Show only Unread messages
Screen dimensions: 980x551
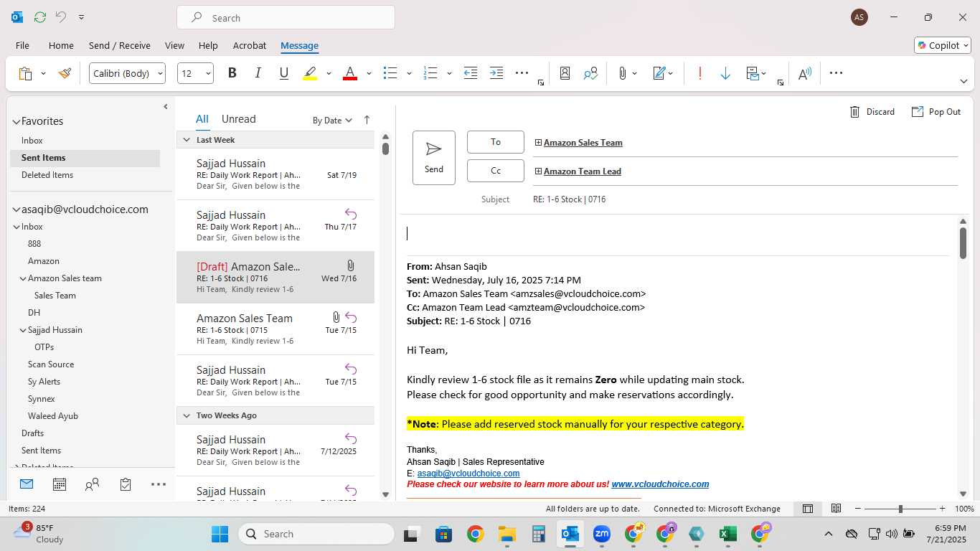click(238, 119)
